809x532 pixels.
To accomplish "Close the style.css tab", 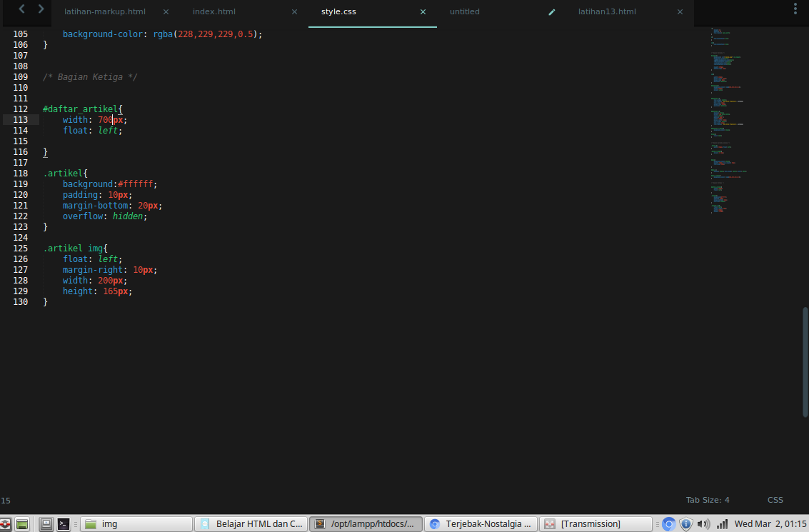I will tap(423, 12).
